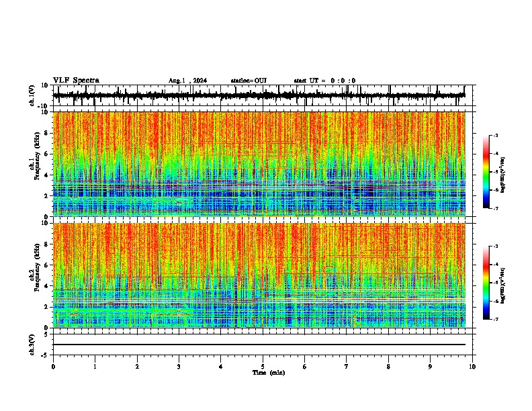Click inside the ch.1 spectrogram image
Viewport: 532px width, 411px height.
pos(259,164)
